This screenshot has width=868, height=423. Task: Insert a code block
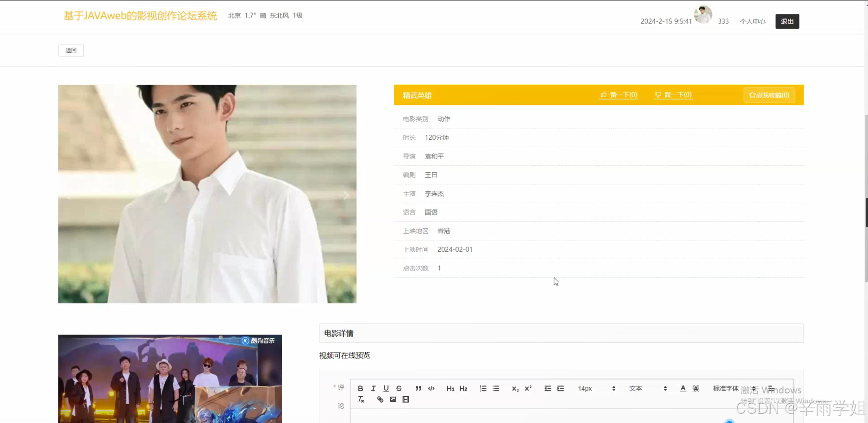point(431,388)
